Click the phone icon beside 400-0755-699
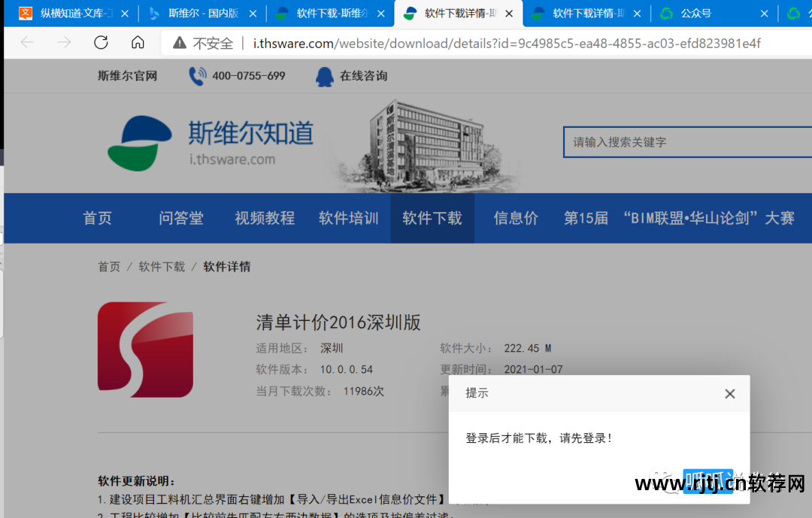Viewport: 812px width, 518px height. coord(197,76)
